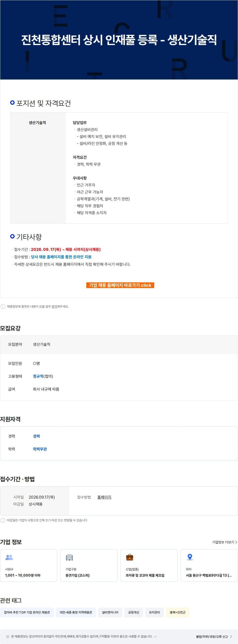The height and width of the screenshot is (644, 238).
Task: Open the 사원수 1,001~10,000명 이하 card
Action: (29, 565)
